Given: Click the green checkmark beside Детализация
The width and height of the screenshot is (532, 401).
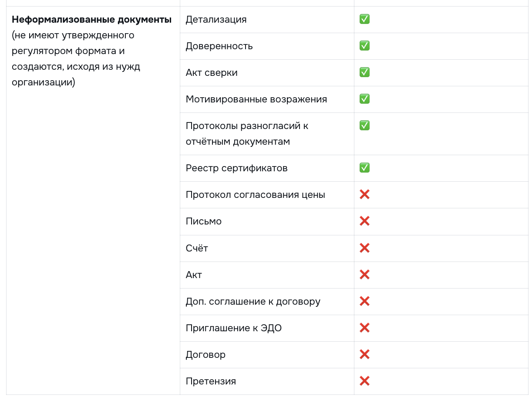Looking at the screenshot, I should click(x=364, y=19).
